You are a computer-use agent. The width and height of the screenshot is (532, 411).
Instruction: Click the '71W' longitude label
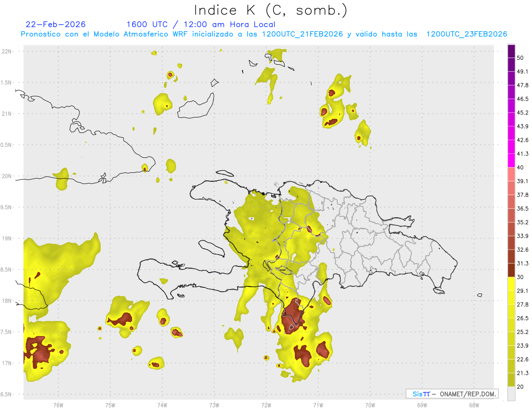click(x=318, y=405)
